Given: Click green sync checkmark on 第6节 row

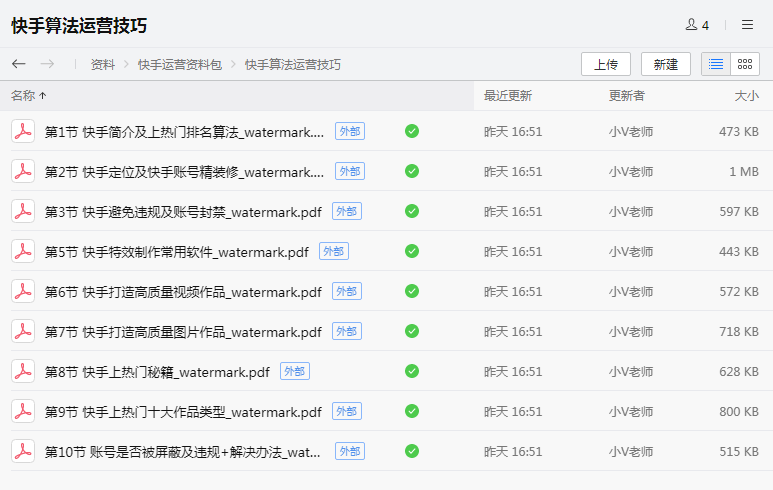Looking at the screenshot, I should point(412,291).
